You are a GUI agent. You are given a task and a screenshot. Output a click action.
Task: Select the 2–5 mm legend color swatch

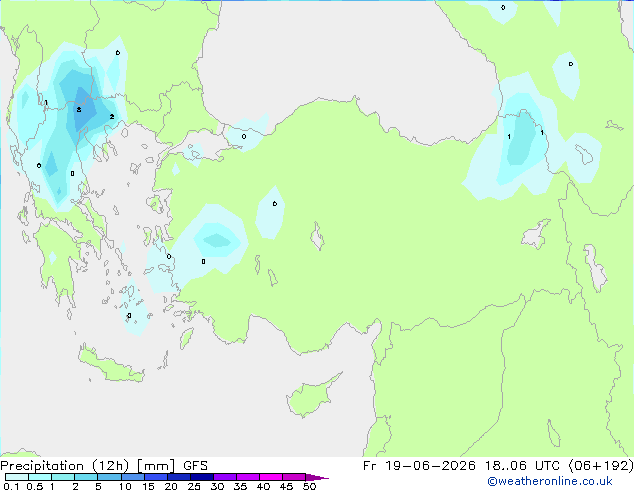[x=86, y=477]
